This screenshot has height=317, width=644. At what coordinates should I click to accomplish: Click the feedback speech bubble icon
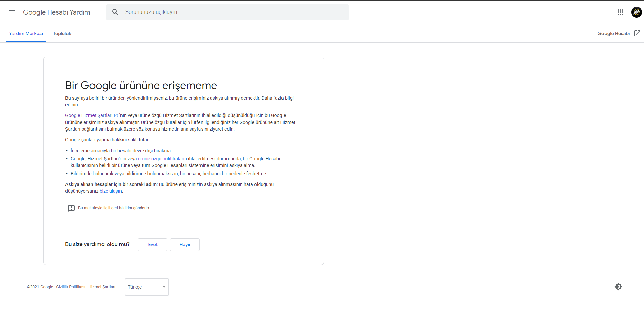click(x=71, y=208)
